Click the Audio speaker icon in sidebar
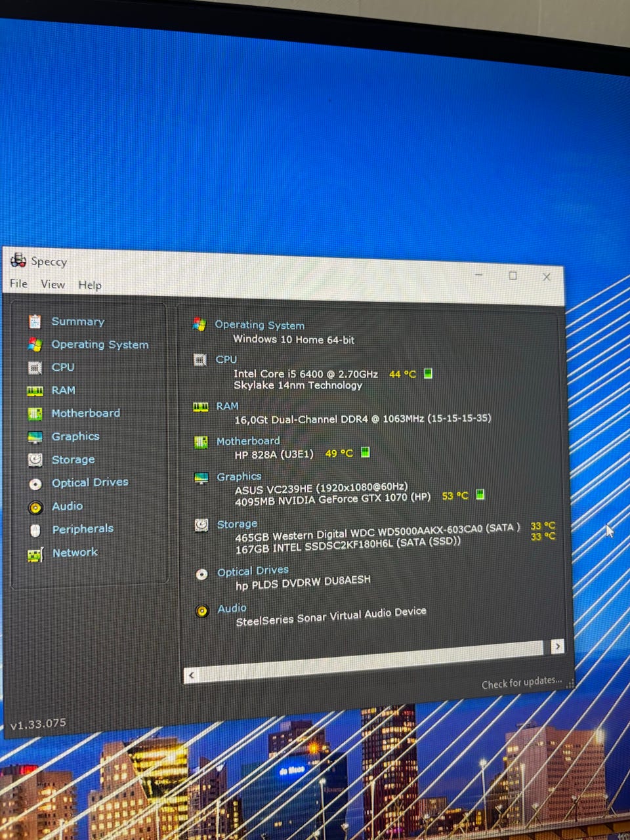 tap(35, 507)
